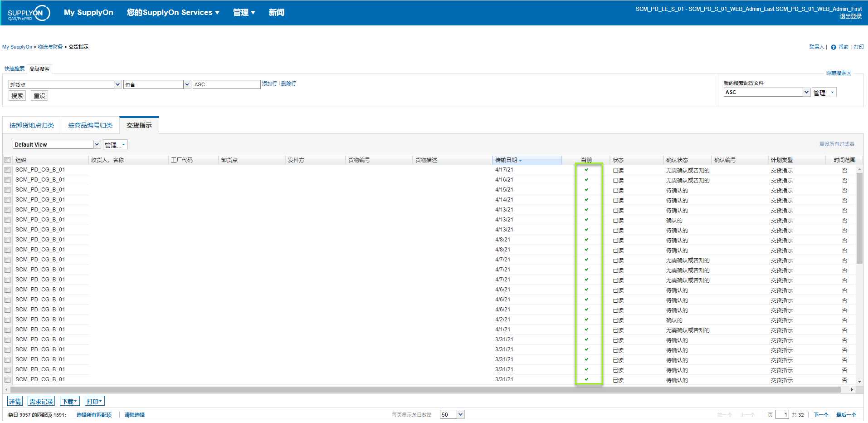
Task: Click the 详情 details button
Action: [x=15, y=401]
